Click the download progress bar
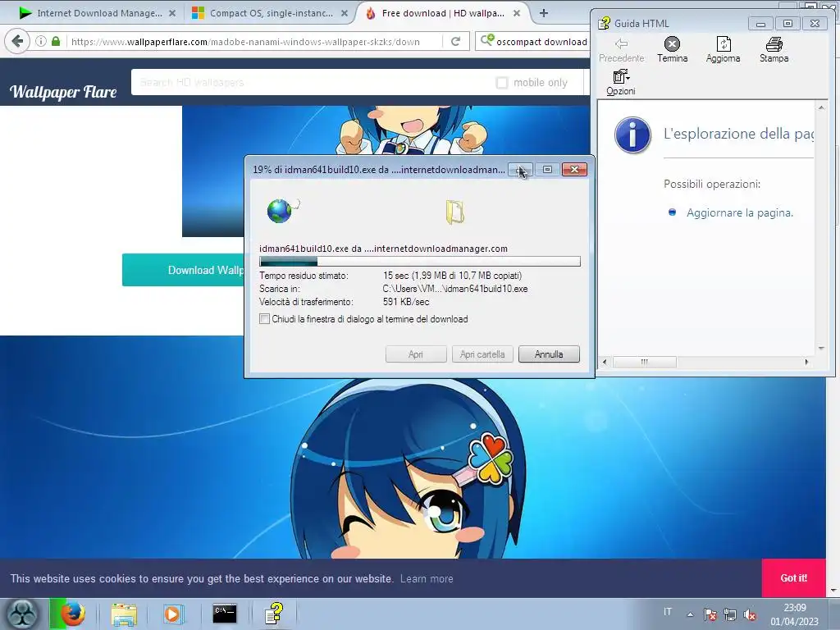 [419, 262]
